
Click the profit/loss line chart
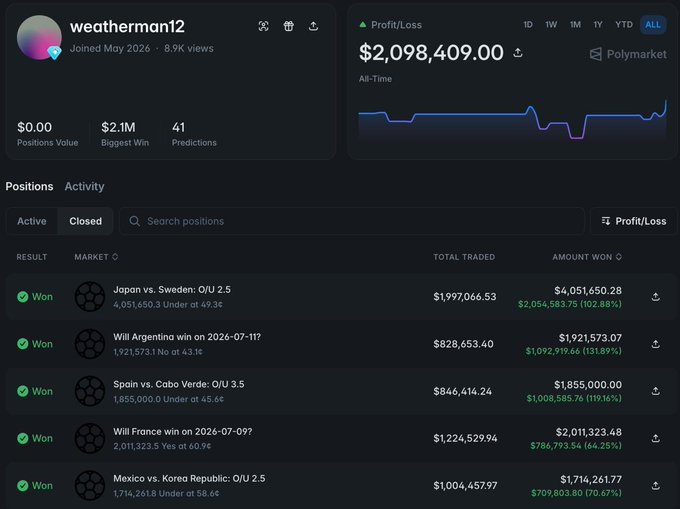[x=513, y=121]
